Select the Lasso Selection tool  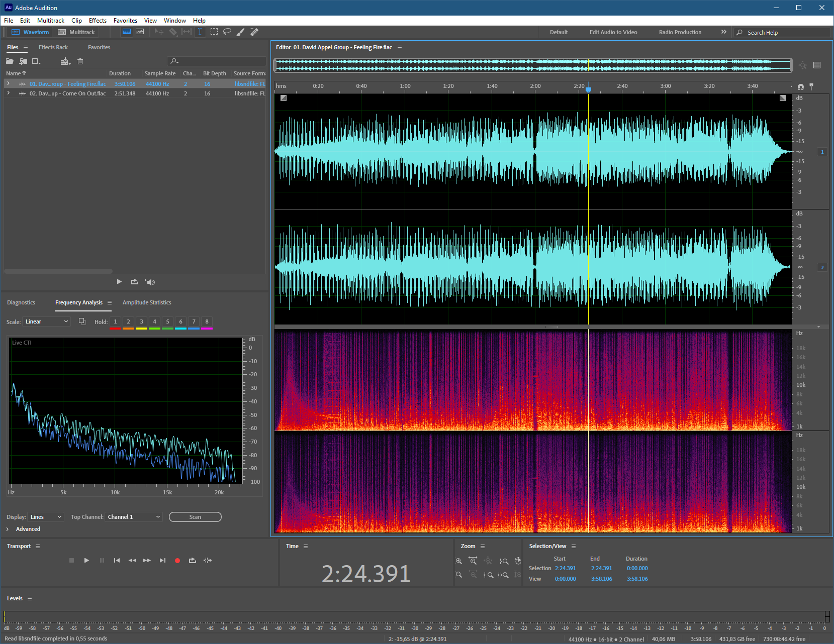(x=227, y=32)
